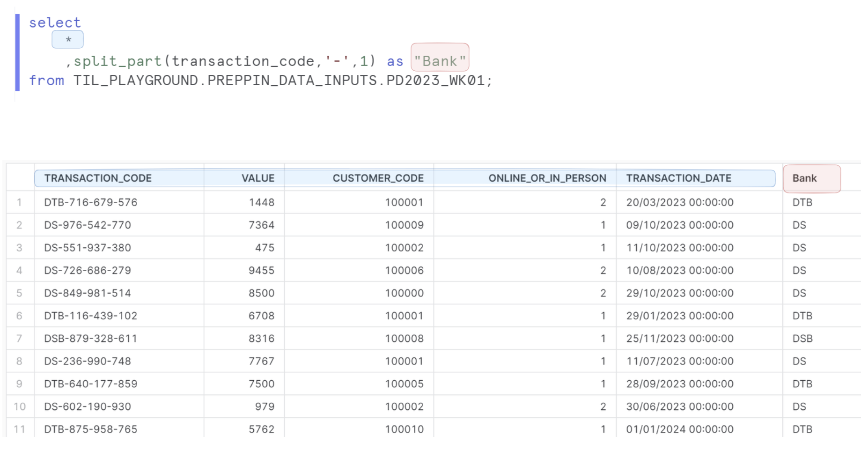Sort by the VALUE column header

tap(257, 178)
